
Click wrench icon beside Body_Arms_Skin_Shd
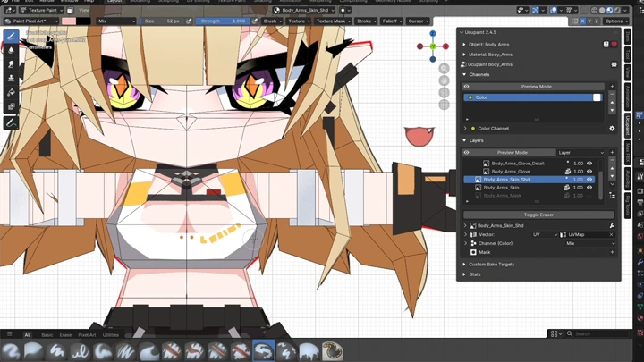tap(612, 226)
